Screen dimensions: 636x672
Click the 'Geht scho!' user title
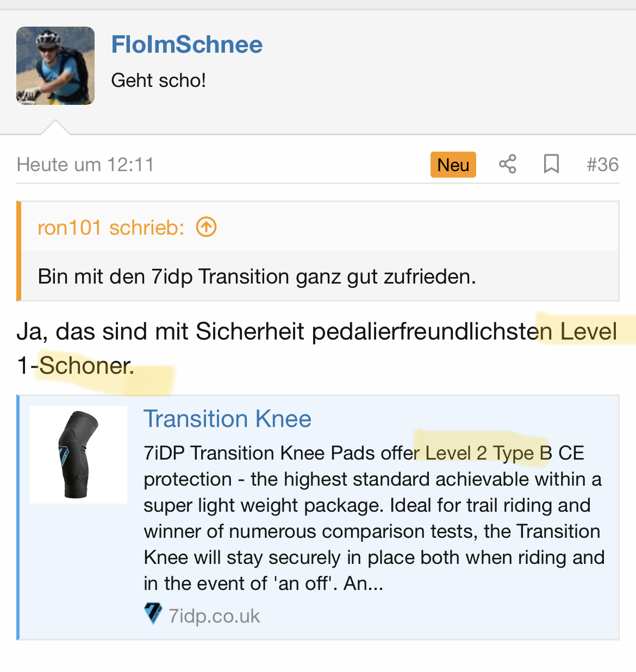pos(158,80)
